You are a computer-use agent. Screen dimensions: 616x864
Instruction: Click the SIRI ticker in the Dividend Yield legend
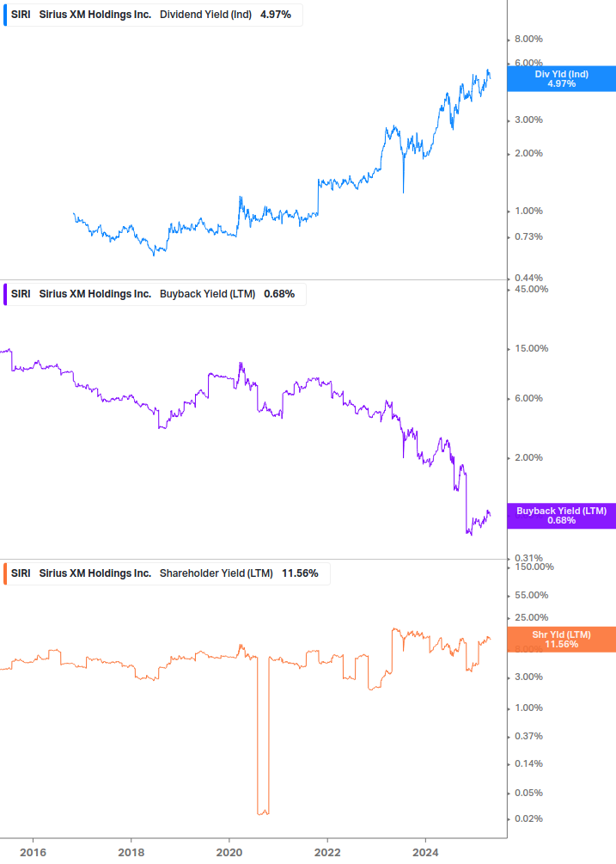(x=21, y=15)
